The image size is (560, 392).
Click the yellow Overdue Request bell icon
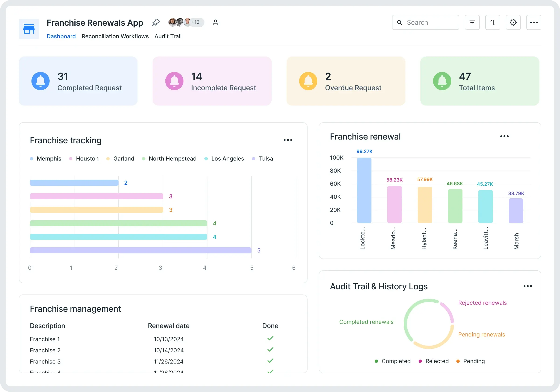click(x=308, y=81)
